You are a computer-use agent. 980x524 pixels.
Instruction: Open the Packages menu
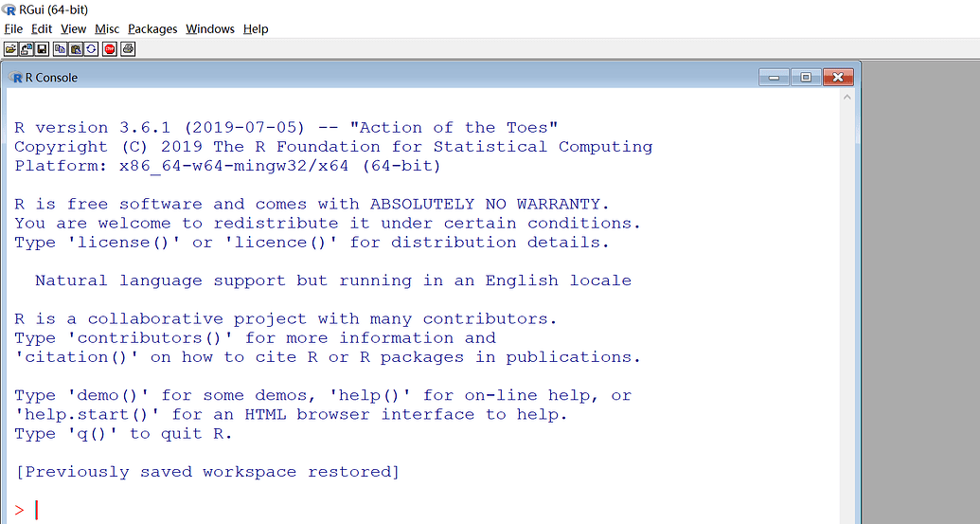pos(152,28)
